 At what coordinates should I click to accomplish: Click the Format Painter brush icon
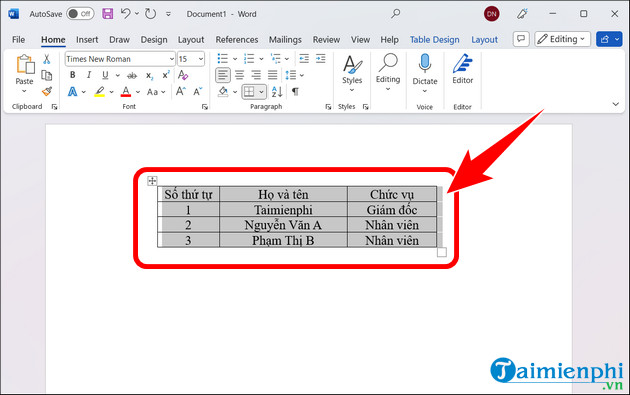pyautogui.click(x=47, y=92)
